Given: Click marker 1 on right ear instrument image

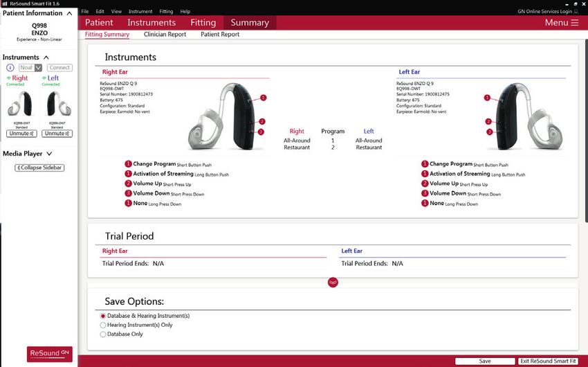Looking at the screenshot, I should pos(264,98).
